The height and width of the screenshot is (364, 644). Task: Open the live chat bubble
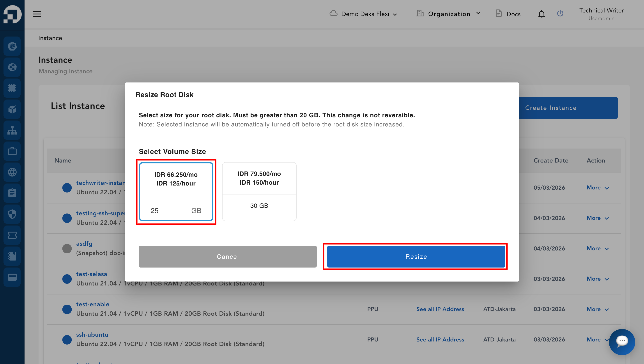tap(622, 341)
